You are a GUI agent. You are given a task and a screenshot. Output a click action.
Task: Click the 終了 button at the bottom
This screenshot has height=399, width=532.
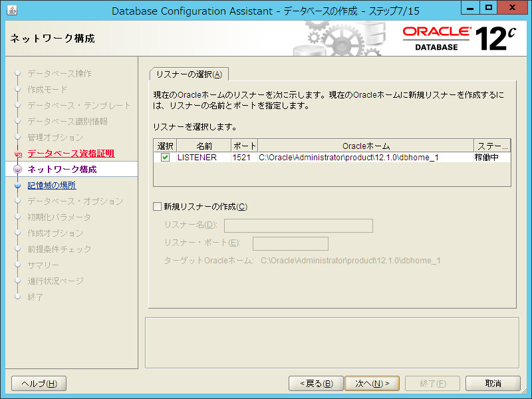[433, 384]
